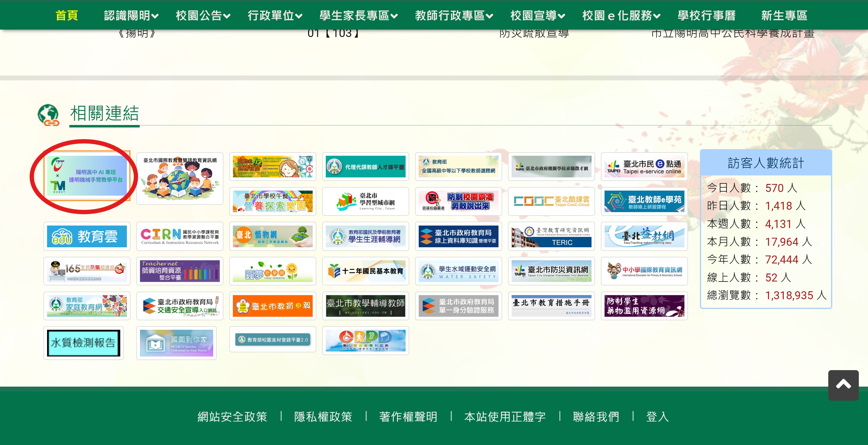Click the scroll-to-top arrow button
The image size is (868, 445).
(843, 385)
